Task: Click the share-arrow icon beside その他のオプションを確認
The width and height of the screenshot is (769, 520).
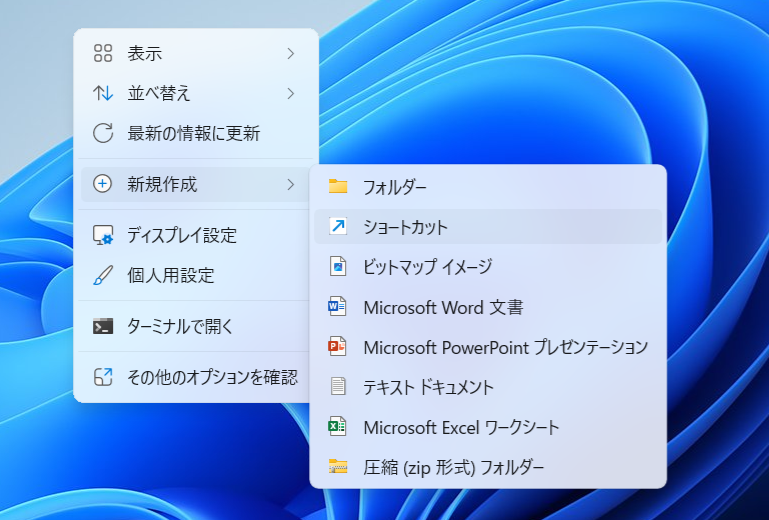Action: pos(103,377)
